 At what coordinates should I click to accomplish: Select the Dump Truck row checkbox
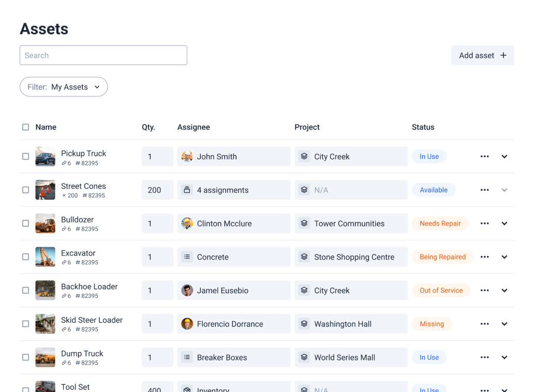tap(25, 357)
